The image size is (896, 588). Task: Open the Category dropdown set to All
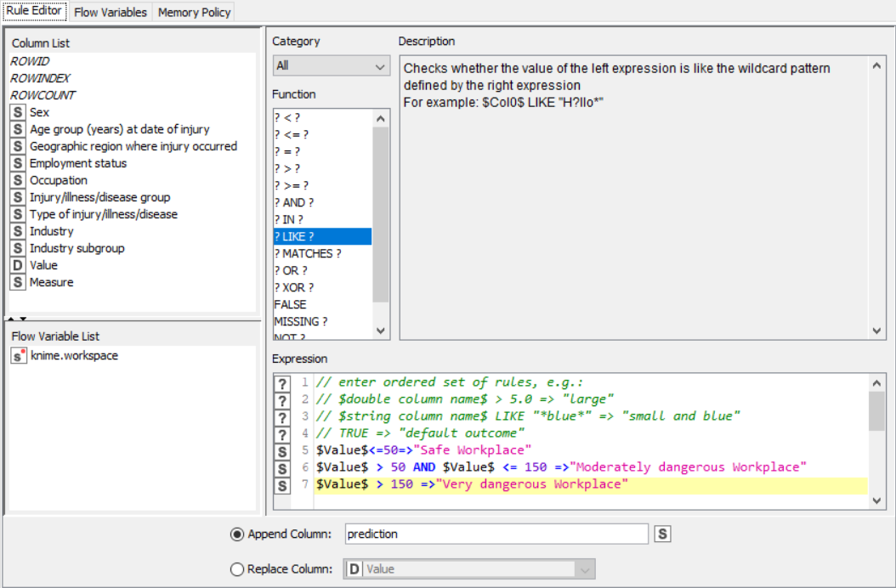[x=332, y=65]
